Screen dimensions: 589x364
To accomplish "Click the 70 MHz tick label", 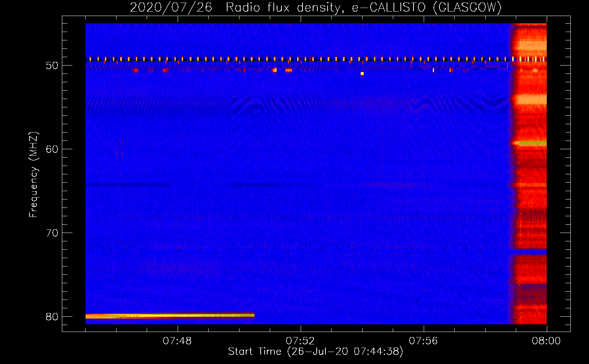I will (52, 233).
